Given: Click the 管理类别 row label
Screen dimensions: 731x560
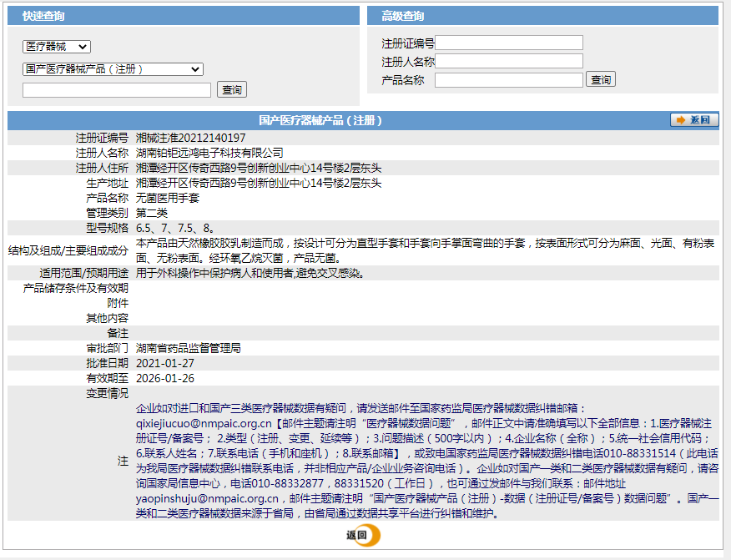Looking at the screenshot, I should click(x=107, y=213).
